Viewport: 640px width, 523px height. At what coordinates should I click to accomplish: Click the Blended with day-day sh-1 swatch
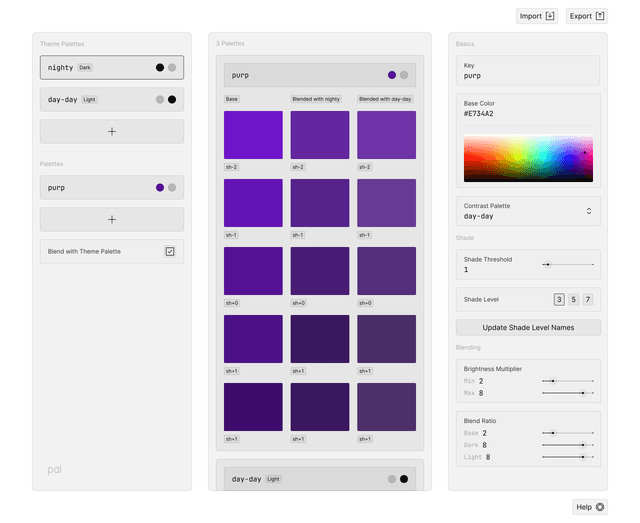point(387,203)
